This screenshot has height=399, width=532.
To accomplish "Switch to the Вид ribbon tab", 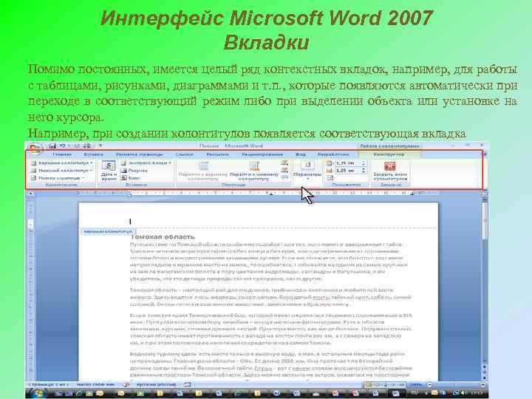I will 300,154.
